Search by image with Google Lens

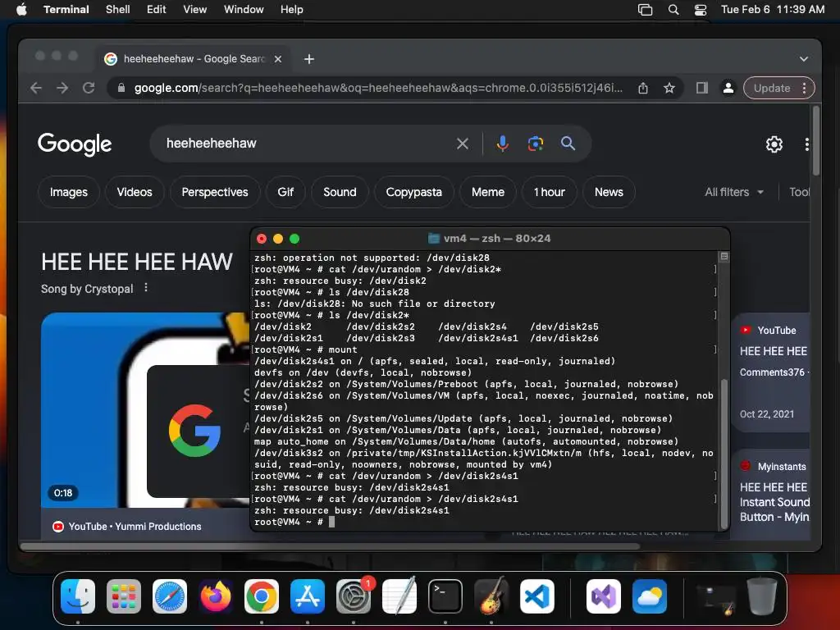(535, 143)
